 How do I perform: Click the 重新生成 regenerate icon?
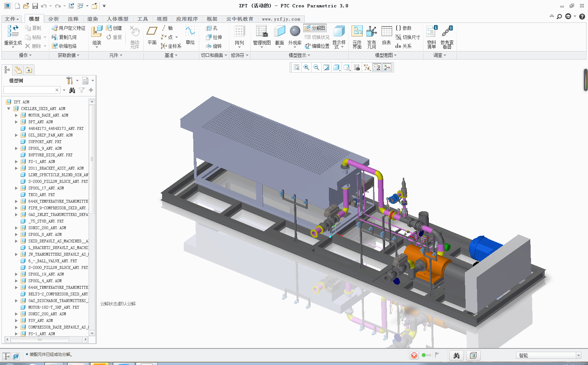tap(13, 32)
